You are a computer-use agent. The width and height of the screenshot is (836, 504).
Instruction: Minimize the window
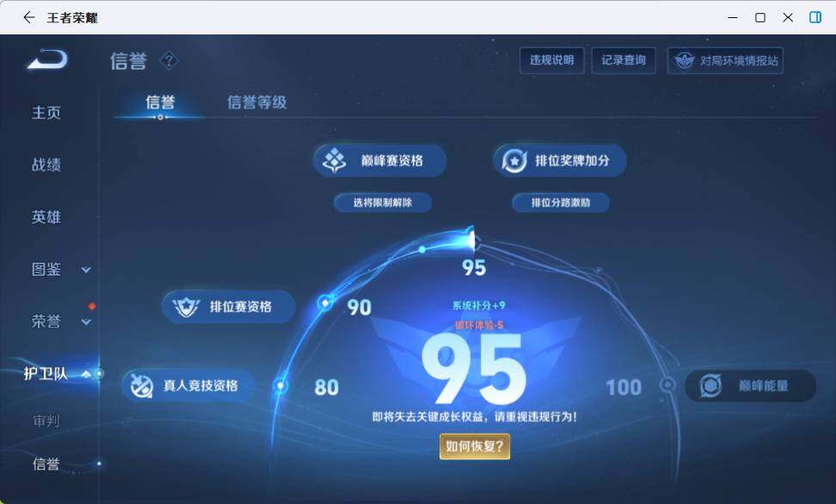[733, 17]
